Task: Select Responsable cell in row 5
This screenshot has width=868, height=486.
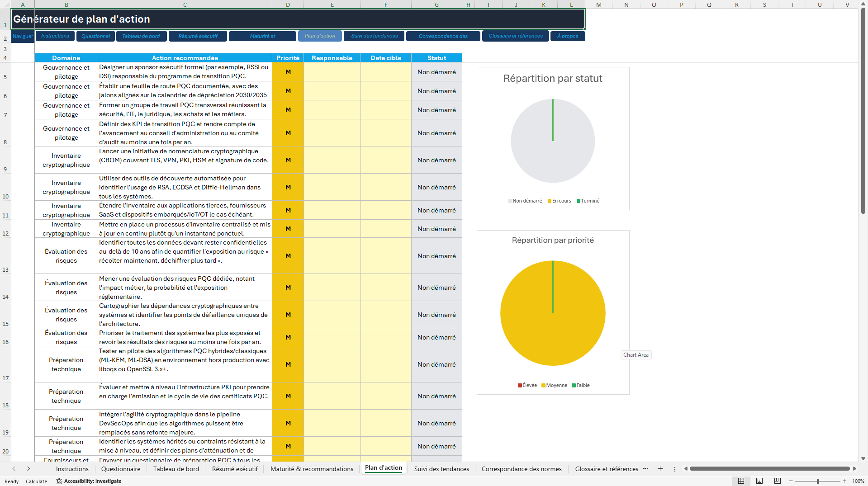Action: click(332, 72)
